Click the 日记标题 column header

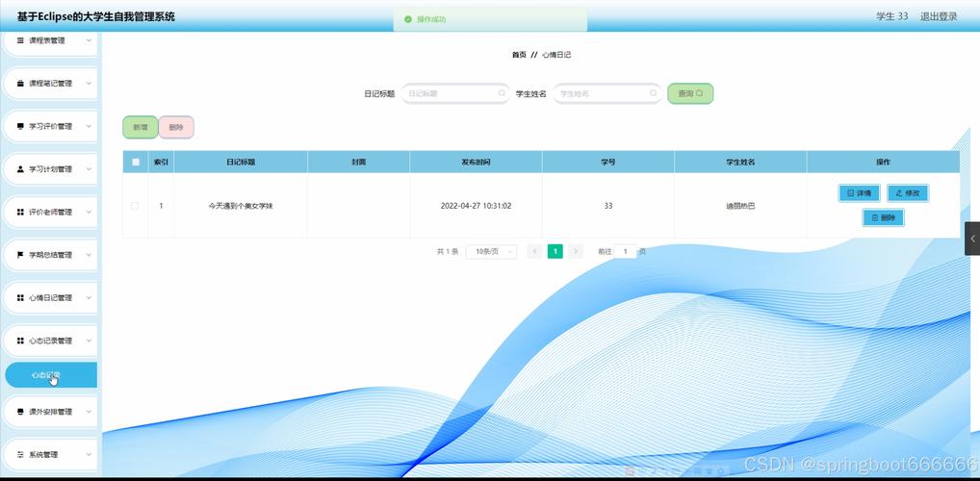pyautogui.click(x=241, y=162)
